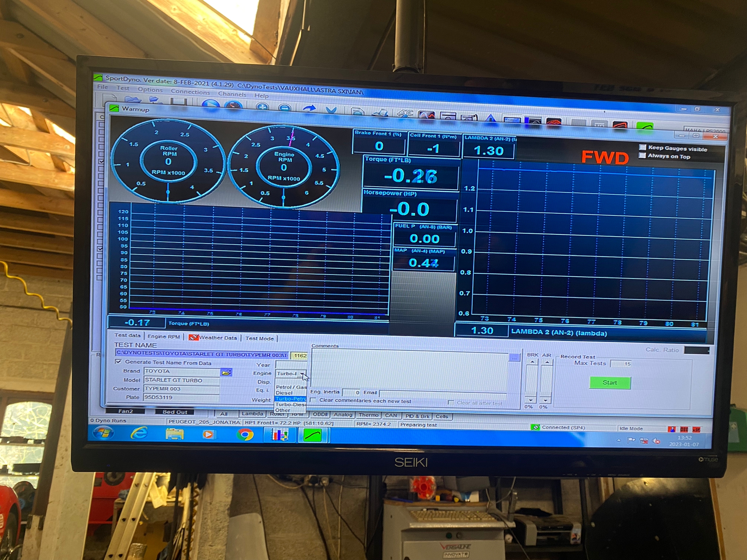Enable Keep Gauges visible checkbox
Viewport: 747px width, 560px height.
[x=643, y=147]
